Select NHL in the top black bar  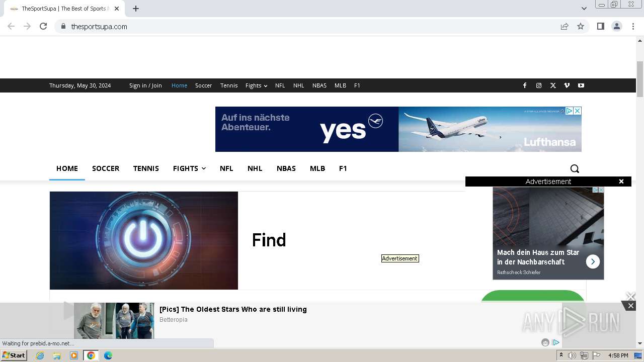tap(299, 85)
